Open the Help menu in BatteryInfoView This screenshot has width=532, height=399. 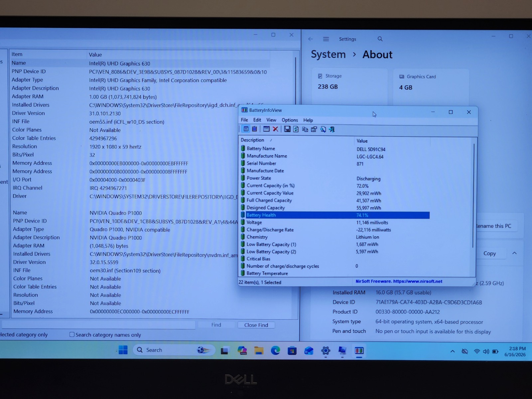tap(308, 120)
